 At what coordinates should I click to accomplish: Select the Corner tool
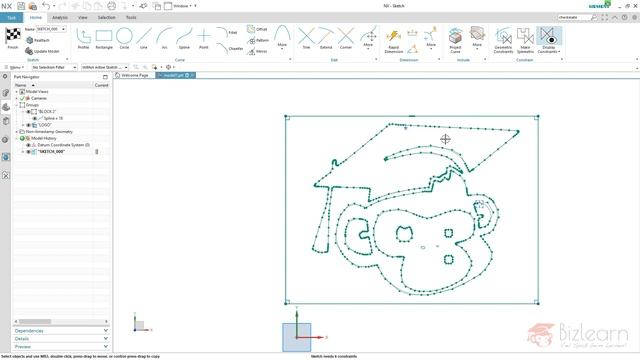point(346,39)
